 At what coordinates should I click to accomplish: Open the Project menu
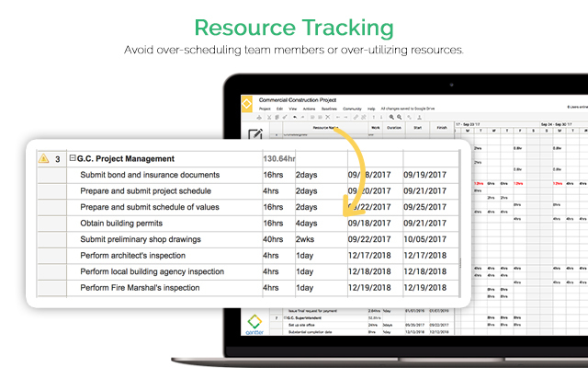tap(265, 109)
